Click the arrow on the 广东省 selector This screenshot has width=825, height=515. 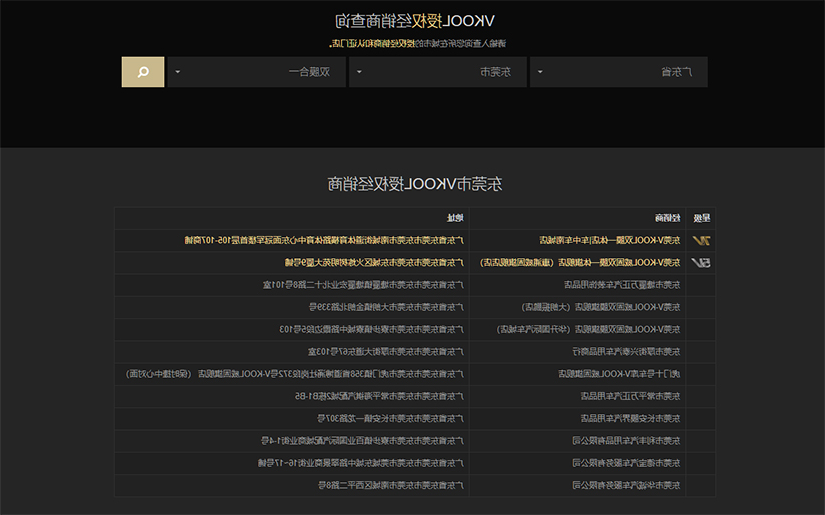[x=540, y=72]
